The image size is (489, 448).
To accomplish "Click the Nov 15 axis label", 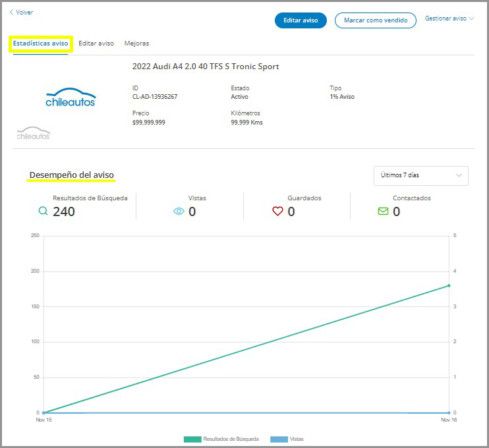I will coord(43,420).
